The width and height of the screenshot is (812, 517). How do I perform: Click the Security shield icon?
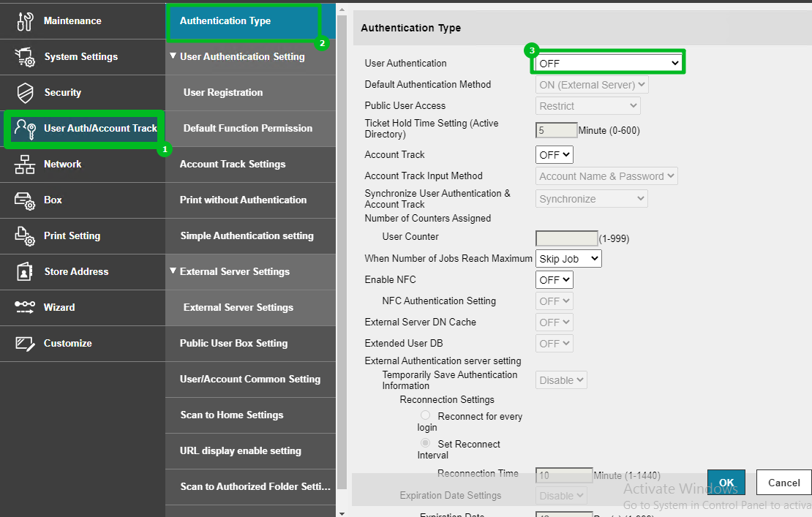(x=25, y=93)
